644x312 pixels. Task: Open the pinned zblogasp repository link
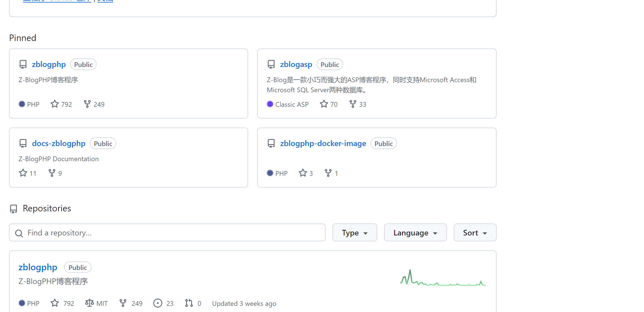point(296,64)
